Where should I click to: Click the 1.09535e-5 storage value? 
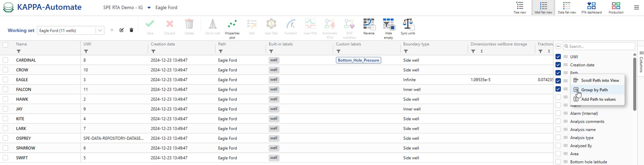(x=481, y=80)
